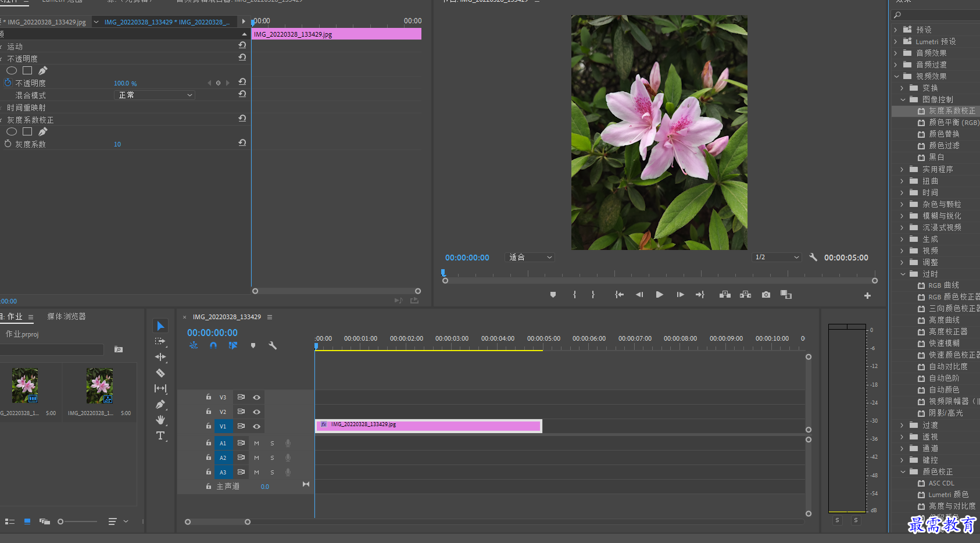Screen dimensions: 980x543
Task: Create ellipse mask under 灰度系数校正
Action: tap(12, 131)
